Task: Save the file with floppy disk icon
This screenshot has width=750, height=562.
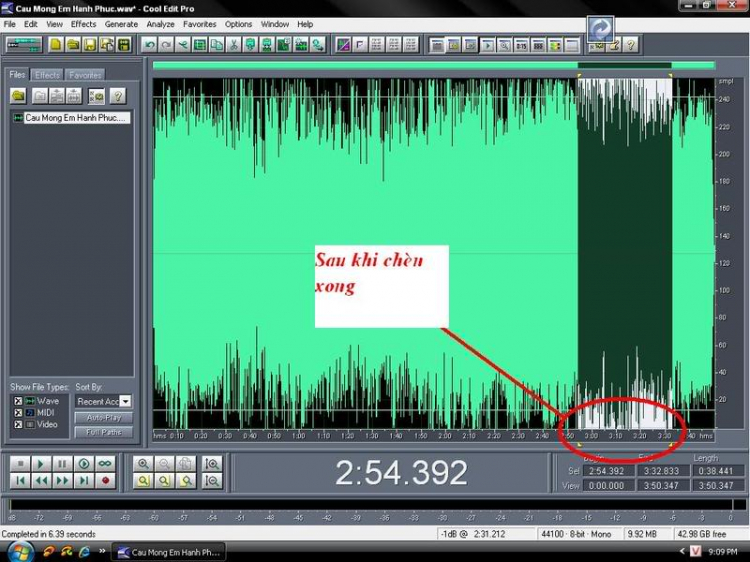Action: coord(89,45)
